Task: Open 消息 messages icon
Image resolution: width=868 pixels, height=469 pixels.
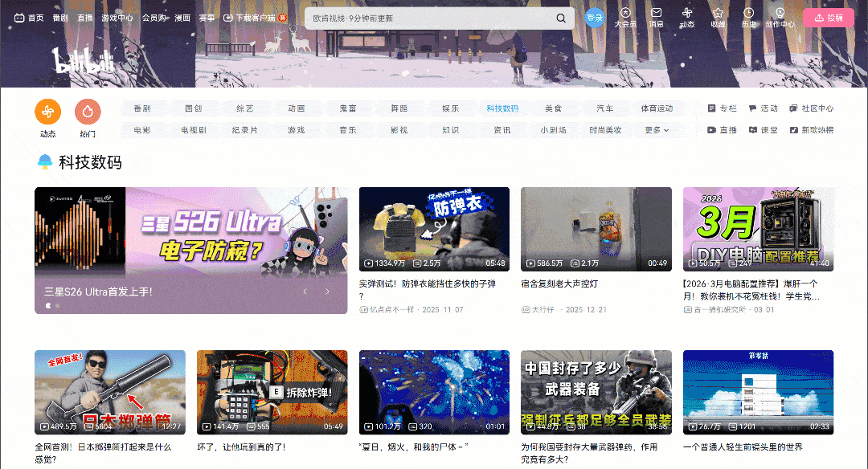Action: 656,14
